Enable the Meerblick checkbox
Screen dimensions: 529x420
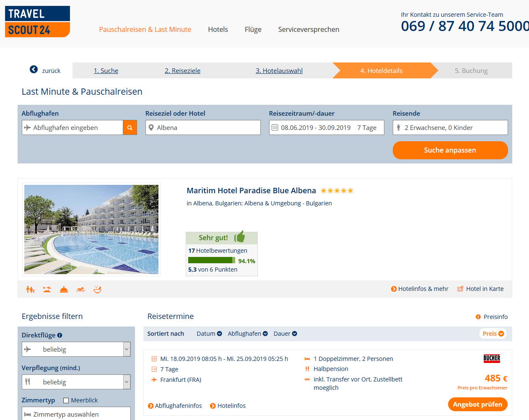tap(66, 400)
